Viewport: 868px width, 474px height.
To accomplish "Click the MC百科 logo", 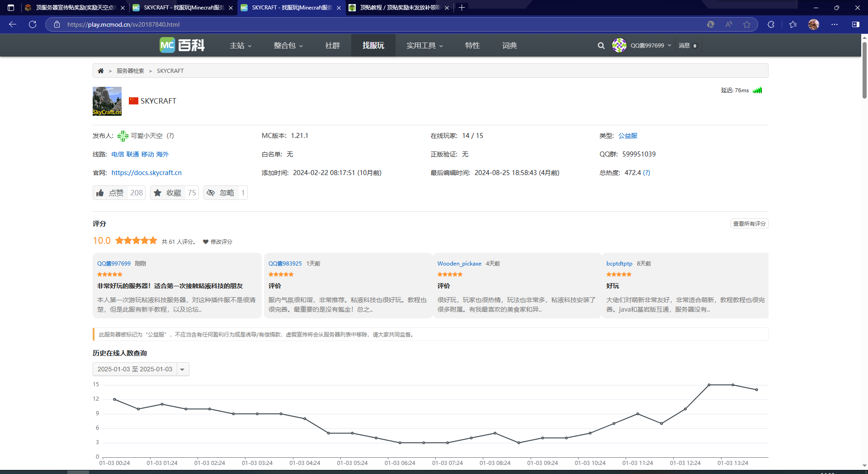I will click(182, 45).
